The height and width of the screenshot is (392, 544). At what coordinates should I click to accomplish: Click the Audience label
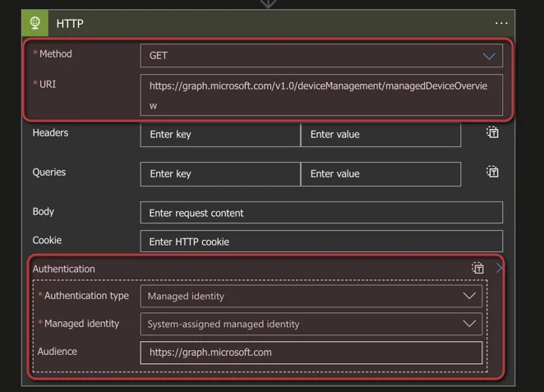point(58,352)
